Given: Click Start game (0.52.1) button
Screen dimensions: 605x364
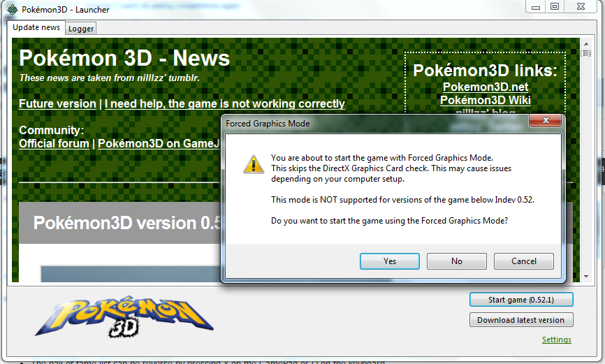Looking at the screenshot, I should pyautogui.click(x=521, y=300).
